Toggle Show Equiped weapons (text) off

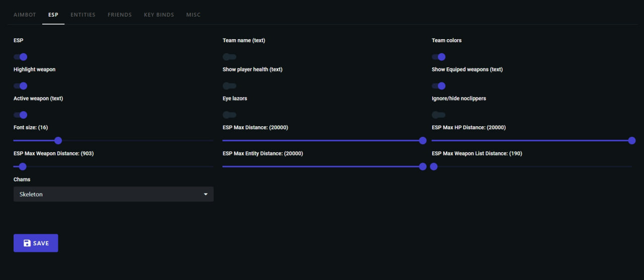(x=439, y=86)
